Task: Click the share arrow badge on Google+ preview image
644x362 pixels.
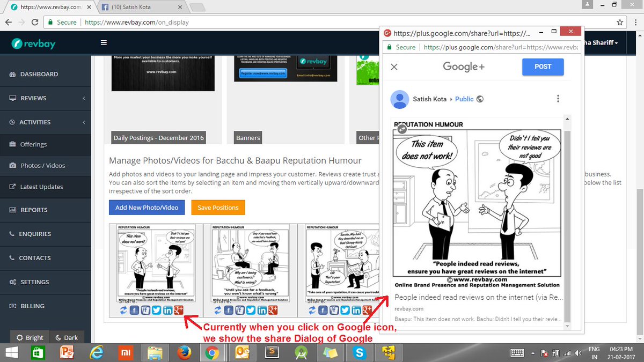Action: tap(402, 129)
